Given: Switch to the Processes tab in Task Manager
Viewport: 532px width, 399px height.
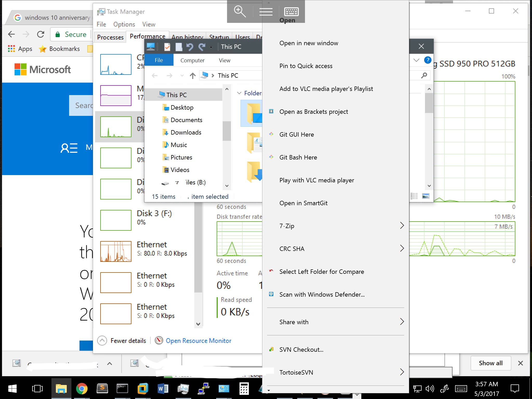Looking at the screenshot, I should 110,37.
